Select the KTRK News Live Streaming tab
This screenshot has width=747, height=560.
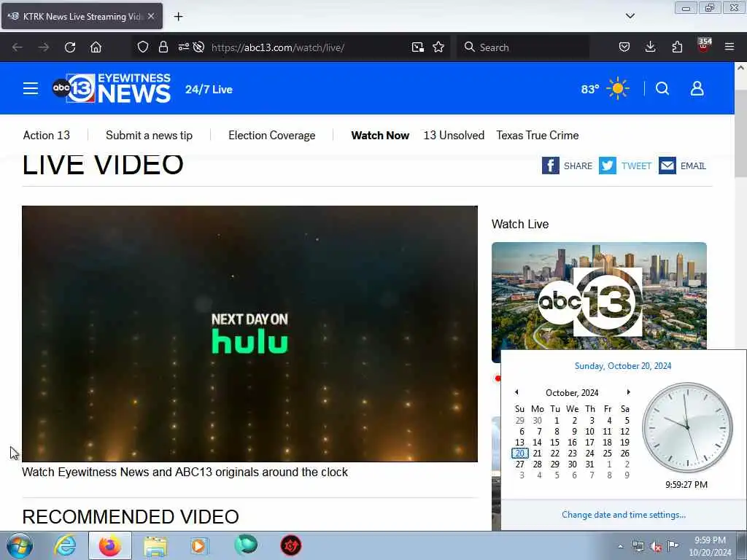[82, 16]
